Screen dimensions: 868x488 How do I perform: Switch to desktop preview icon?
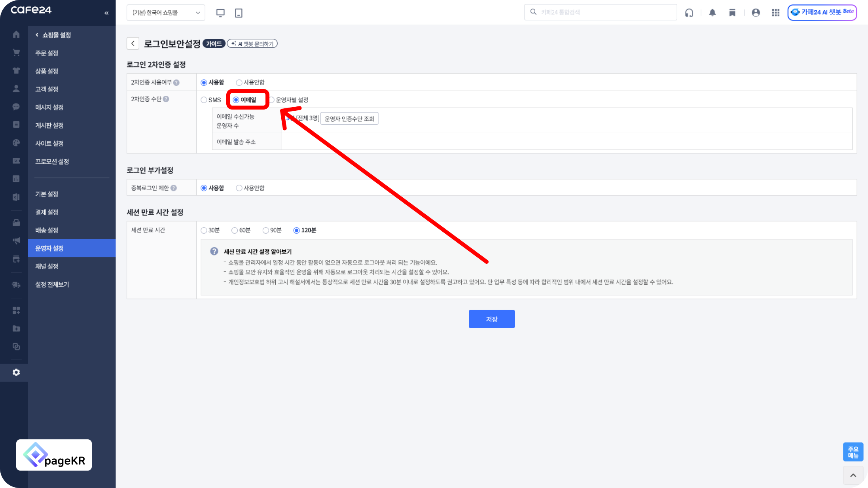click(220, 13)
